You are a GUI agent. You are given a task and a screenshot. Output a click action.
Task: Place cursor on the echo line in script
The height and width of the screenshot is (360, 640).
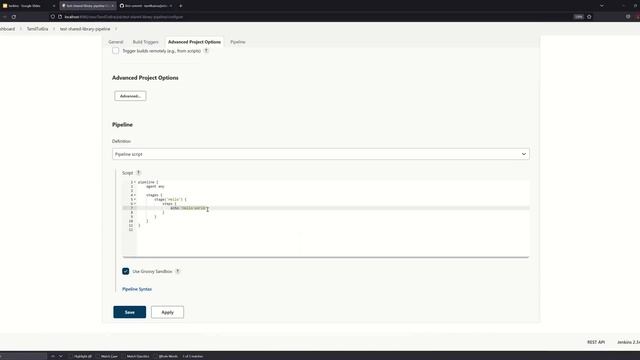(x=188, y=208)
